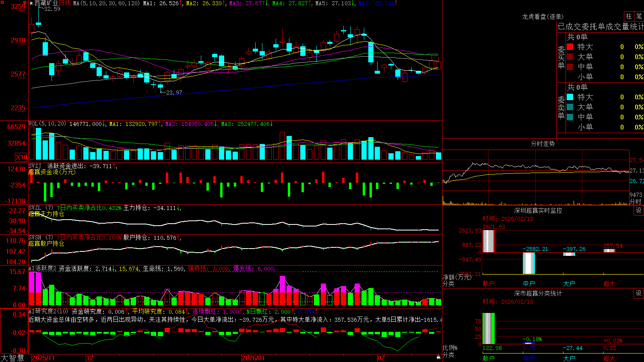Select the 分时 label under intraday chart
The image size is (644, 362).
(636, 202)
